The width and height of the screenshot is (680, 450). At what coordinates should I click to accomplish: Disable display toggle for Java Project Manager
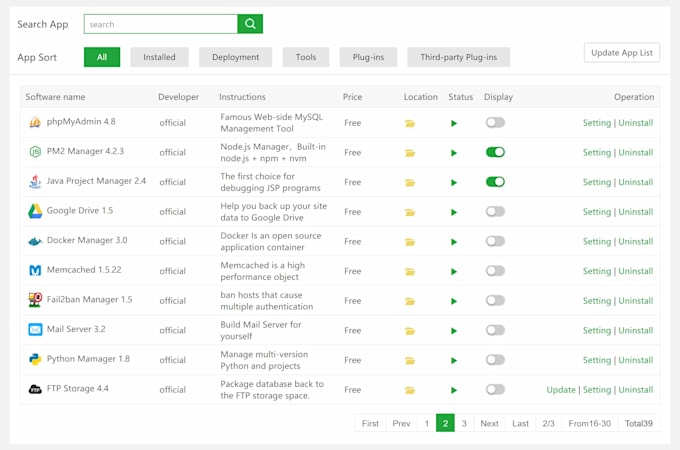[x=495, y=182]
